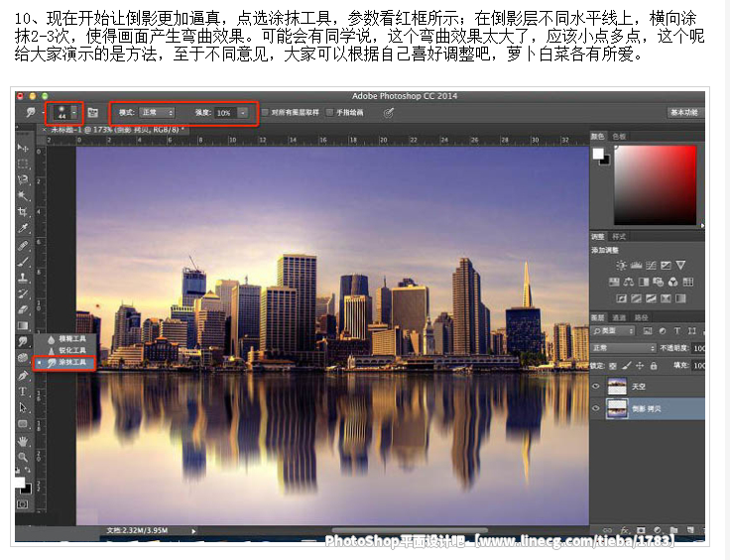This screenshot has height=560, width=730.
Task: Switch to the 样式 tab
Action: point(619,236)
